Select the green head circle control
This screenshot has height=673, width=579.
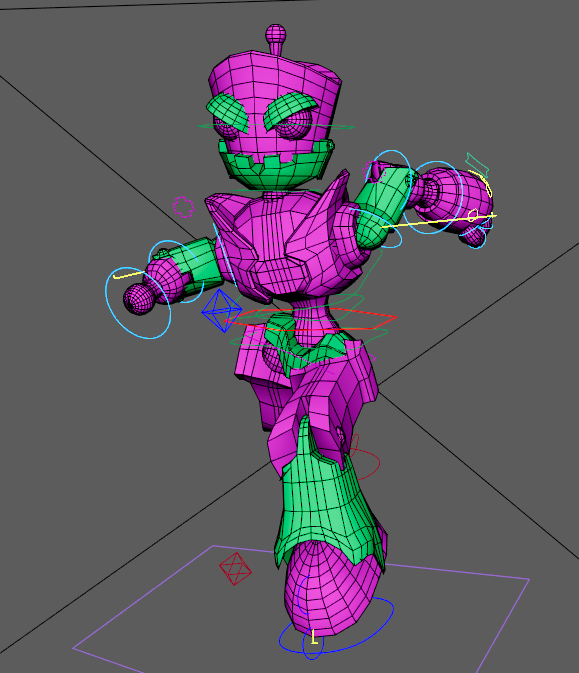276,127
